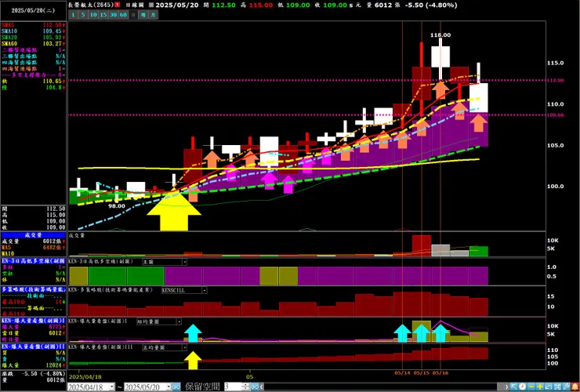Click the SMA10 legend color label
This screenshot has height=392, width=580.
[9, 31]
